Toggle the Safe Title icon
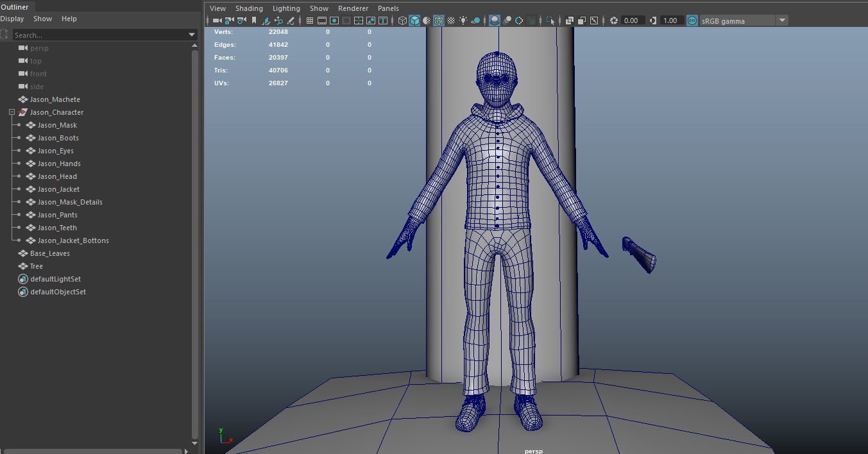Screen dimensions: 868x454 (x=383, y=21)
